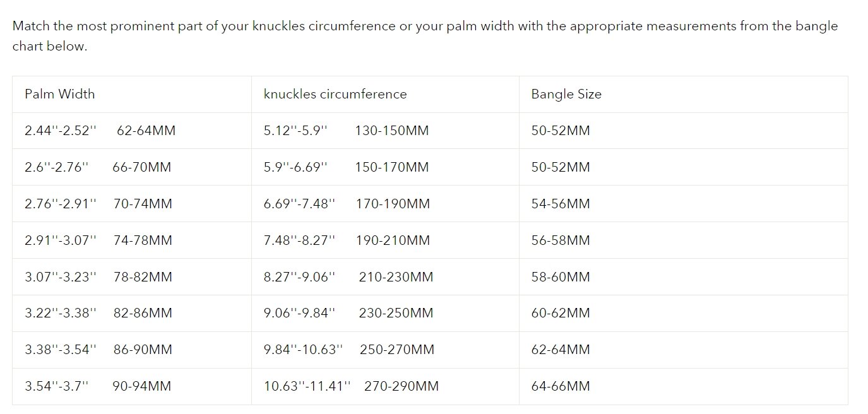
Task: Click the 190-210MM knuckles circumference cell
Action: 393,240
